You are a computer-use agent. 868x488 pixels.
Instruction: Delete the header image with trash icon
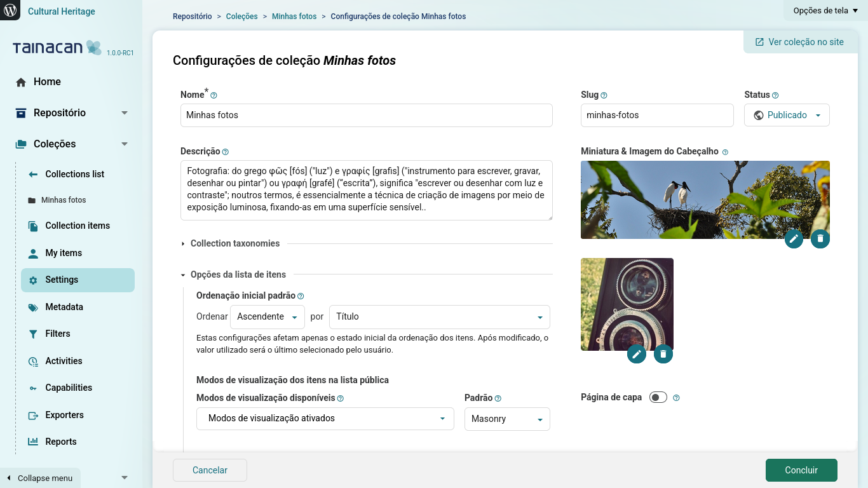point(820,239)
